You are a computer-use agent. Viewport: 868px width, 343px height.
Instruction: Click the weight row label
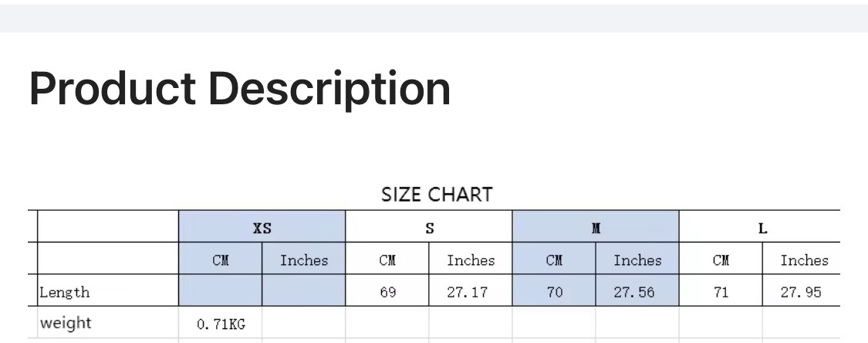(x=65, y=324)
